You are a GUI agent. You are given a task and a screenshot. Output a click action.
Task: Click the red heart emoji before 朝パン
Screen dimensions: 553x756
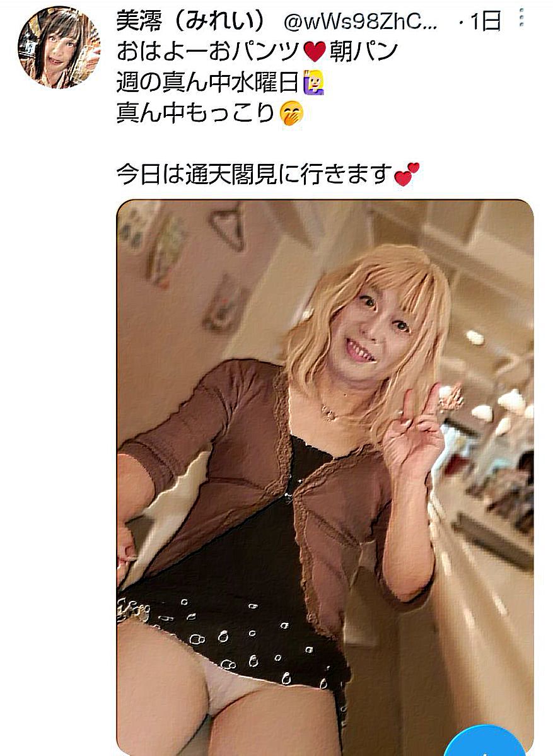[x=315, y=52]
